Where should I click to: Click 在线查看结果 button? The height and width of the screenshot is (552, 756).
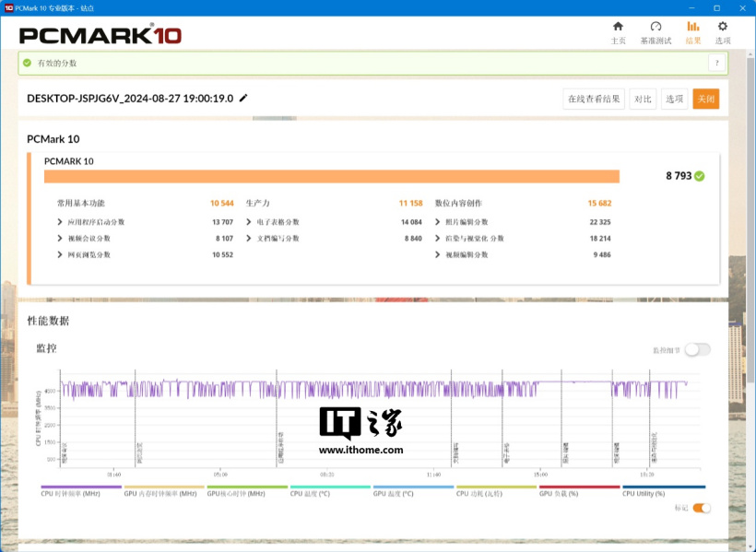594,99
